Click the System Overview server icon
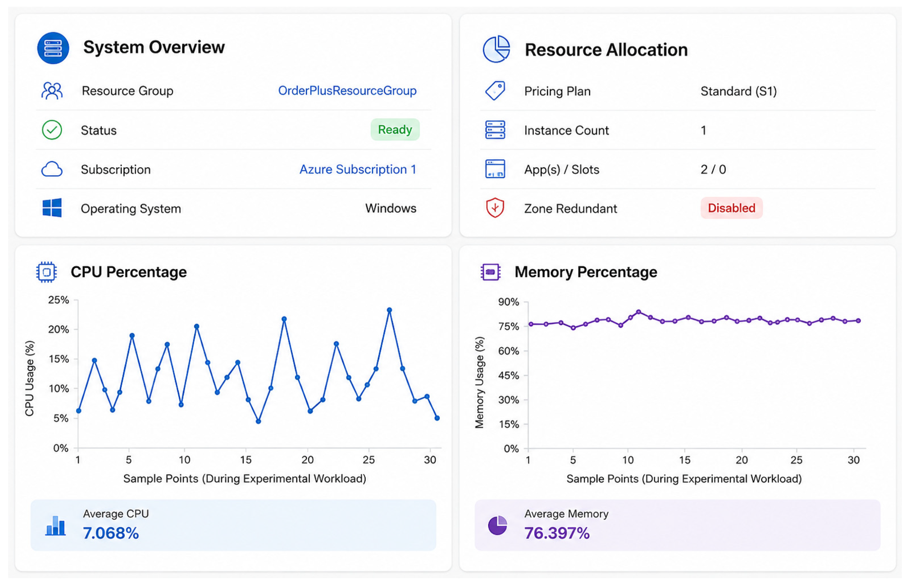The height and width of the screenshot is (588, 910). click(53, 48)
